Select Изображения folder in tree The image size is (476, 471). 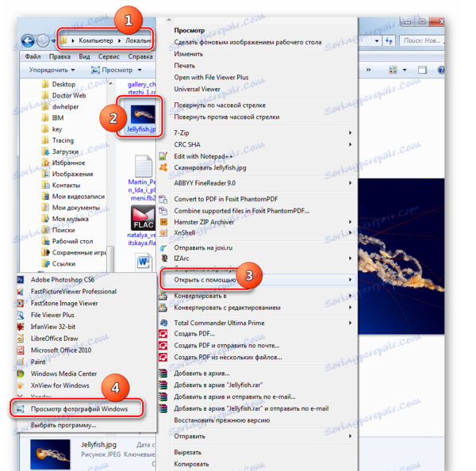pyautogui.click(x=72, y=174)
